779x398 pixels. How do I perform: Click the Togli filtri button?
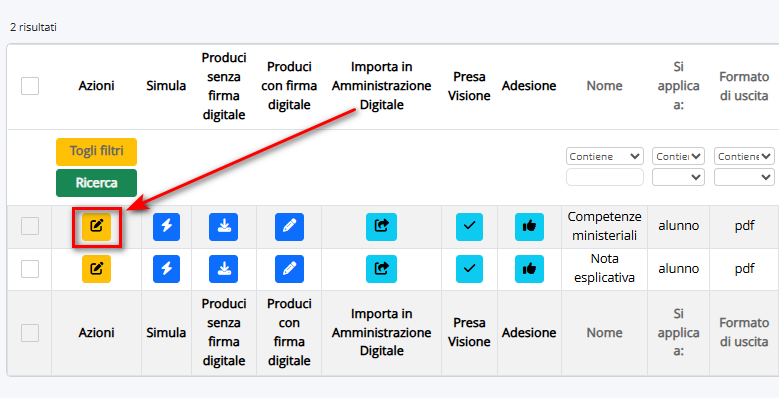point(96,152)
